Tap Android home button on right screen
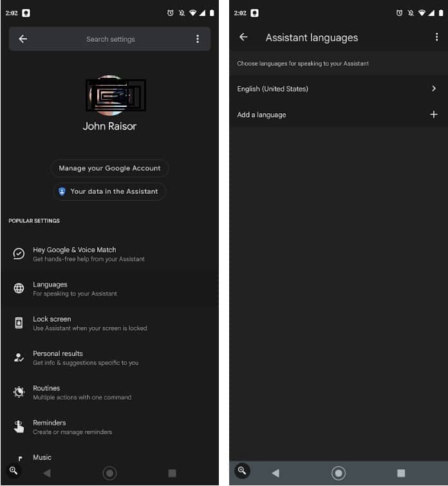The image size is (448, 486). 339,473
